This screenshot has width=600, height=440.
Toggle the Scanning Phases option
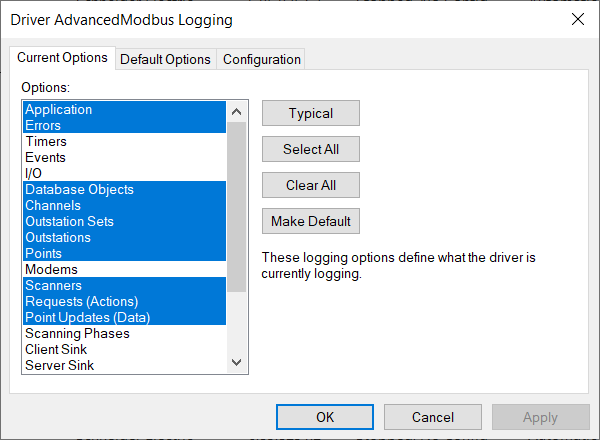click(x=77, y=334)
